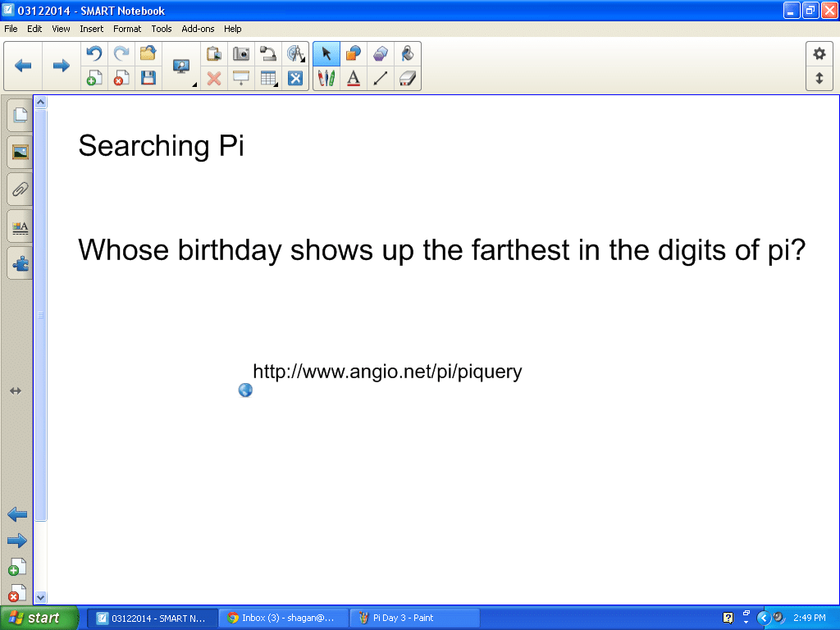Add a new page from the toolbar
The image size is (840, 630).
94,78
